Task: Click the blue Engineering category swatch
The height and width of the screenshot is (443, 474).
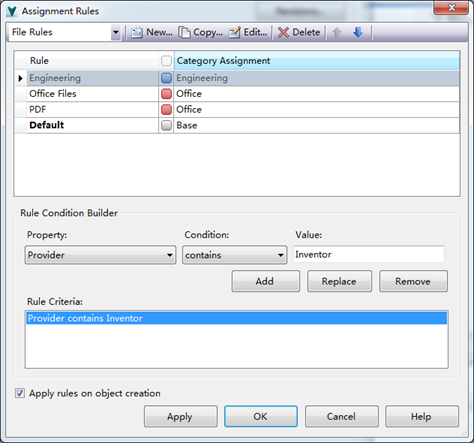Action: pyautogui.click(x=166, y=78)
